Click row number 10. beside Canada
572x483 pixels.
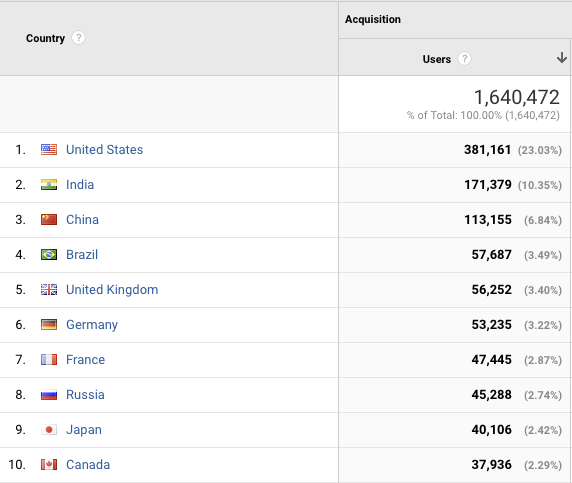point(17,465)
